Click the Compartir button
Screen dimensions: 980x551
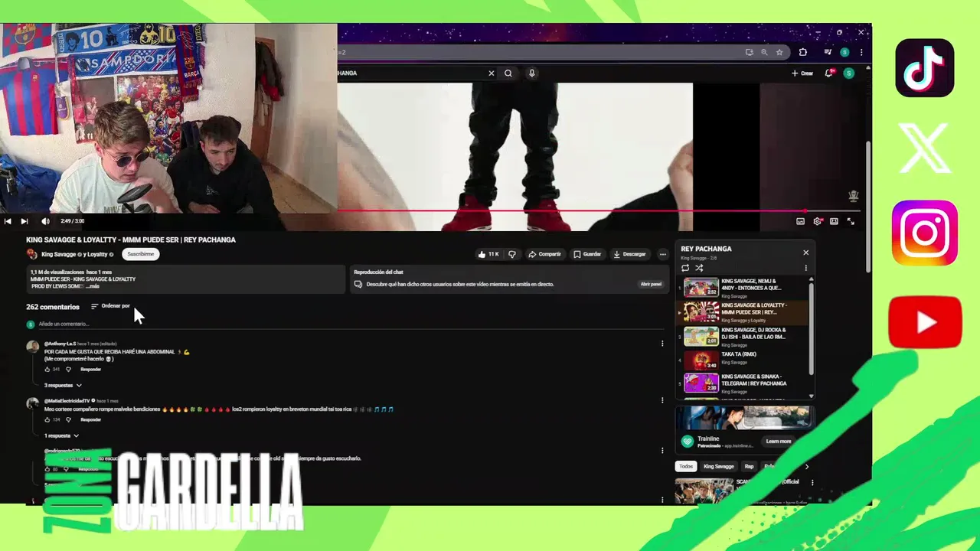coord(545,254)
